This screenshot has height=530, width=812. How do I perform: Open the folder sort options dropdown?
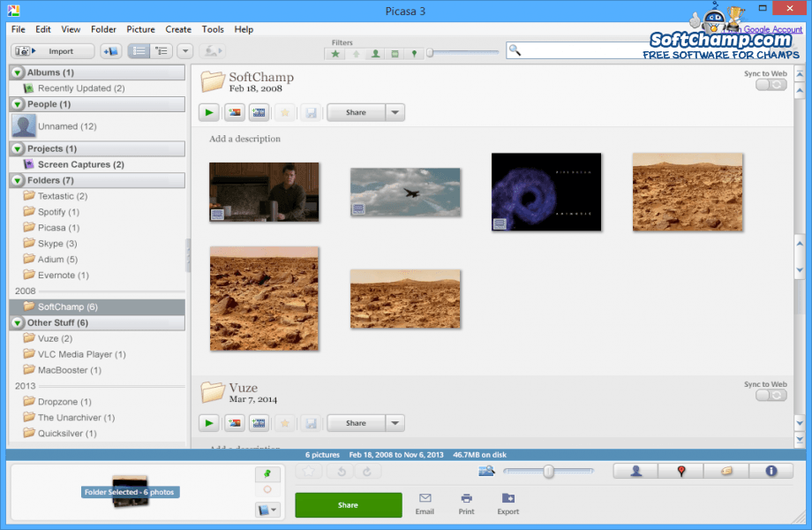click(184, 50)
